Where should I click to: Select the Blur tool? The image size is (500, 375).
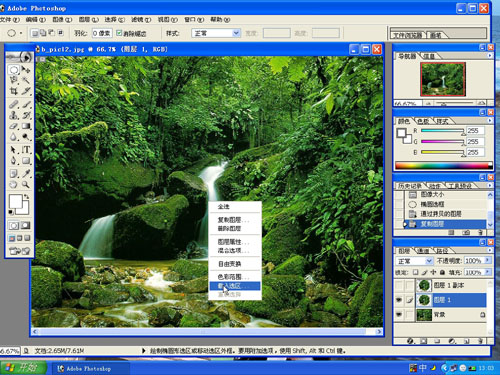tap(13, 137)
